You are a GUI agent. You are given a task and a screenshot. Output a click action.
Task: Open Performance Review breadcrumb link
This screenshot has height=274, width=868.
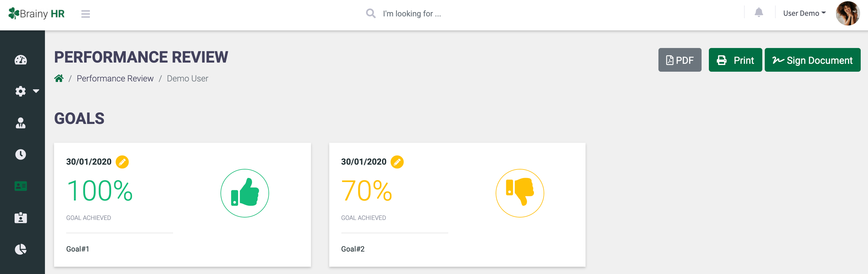click(x=115, y=79)
